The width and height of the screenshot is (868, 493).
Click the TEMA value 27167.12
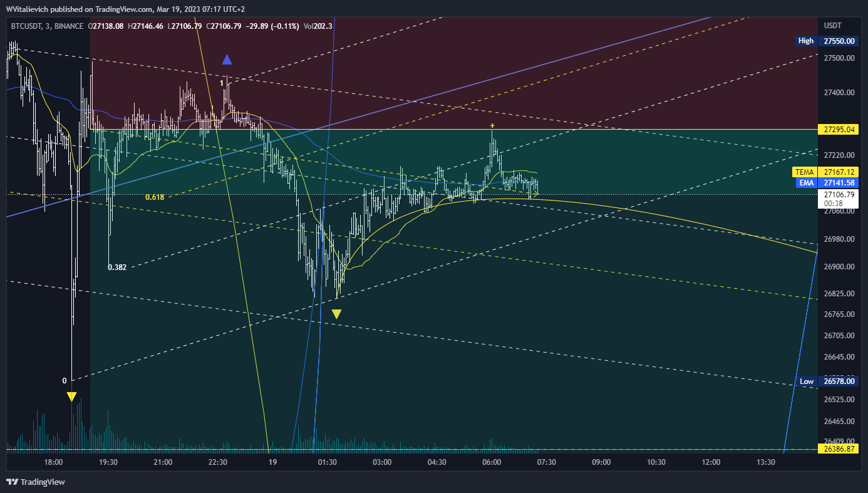point(839,172)
